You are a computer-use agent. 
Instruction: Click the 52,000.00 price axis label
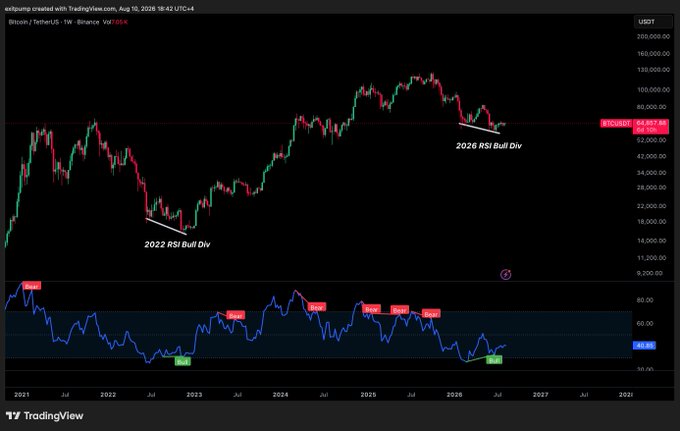(653, 140)
